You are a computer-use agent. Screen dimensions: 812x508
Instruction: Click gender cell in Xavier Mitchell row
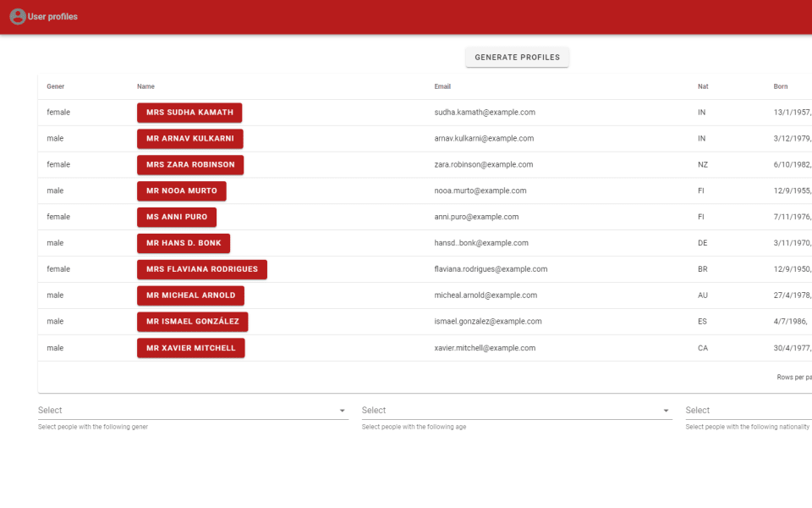[55, 348]
